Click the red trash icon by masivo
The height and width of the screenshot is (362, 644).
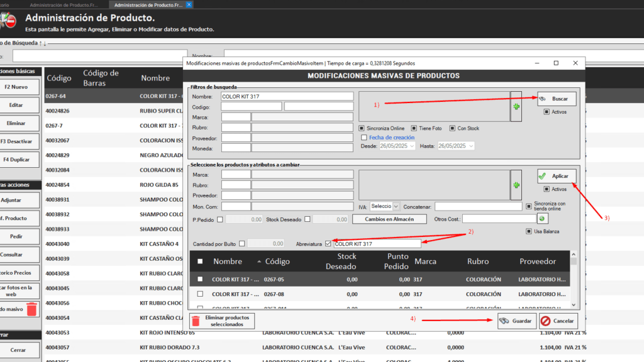pos(31,309)
